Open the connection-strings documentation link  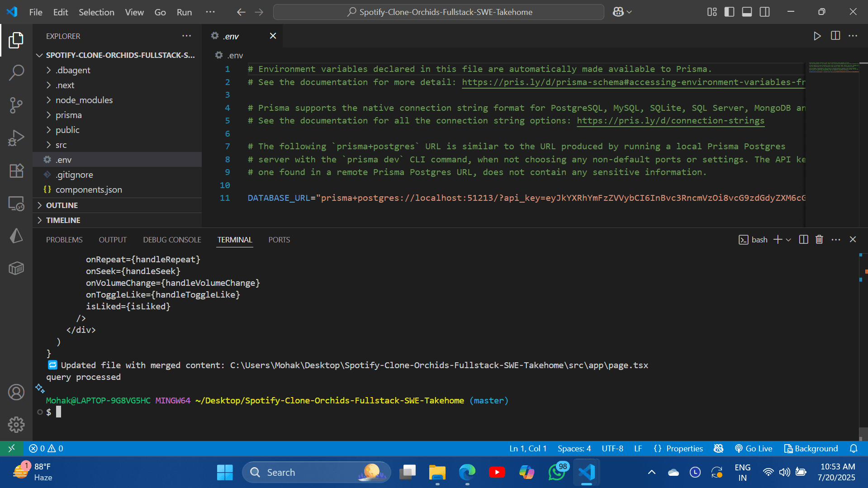click(670, 121)
